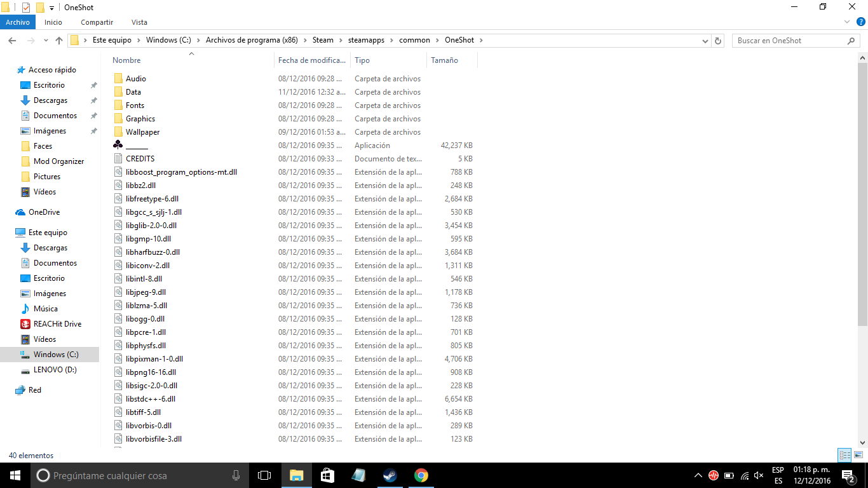Click the Cortana microphone icon
The image size is (868, 488).
pos(236,475)
